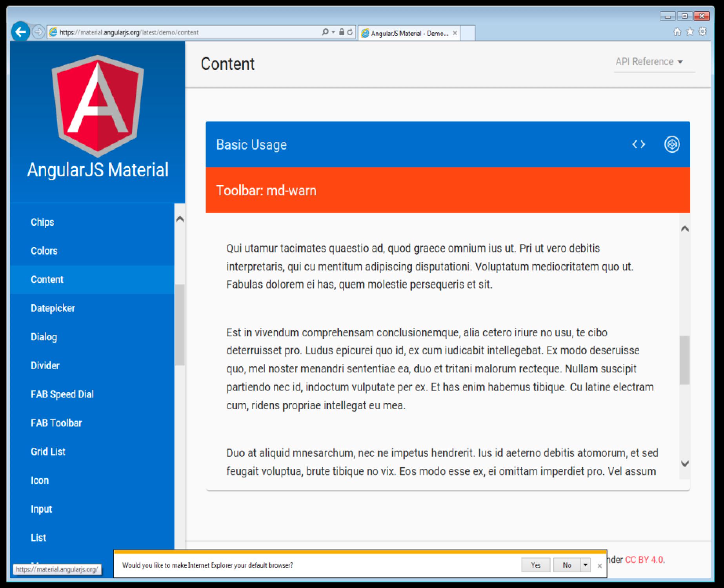Open List sidebar item
The width and height of the screenshot is (724, 588).
pos(93,537)
